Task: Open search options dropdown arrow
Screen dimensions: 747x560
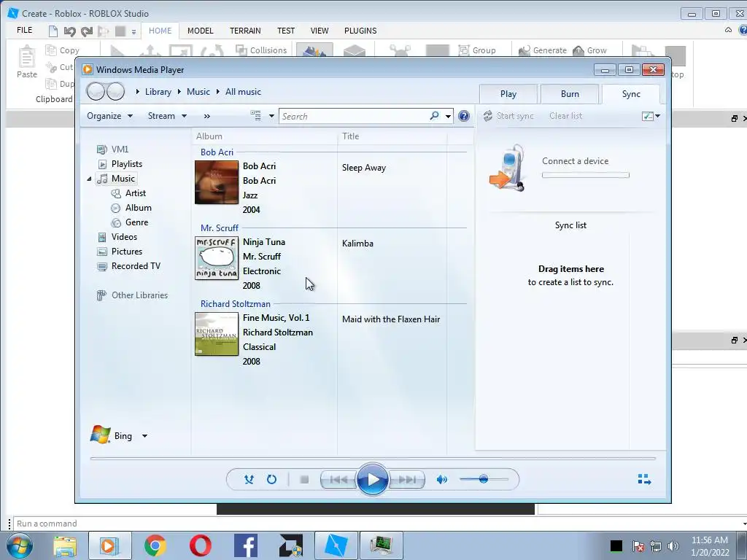Action: [x=448, y=116]
